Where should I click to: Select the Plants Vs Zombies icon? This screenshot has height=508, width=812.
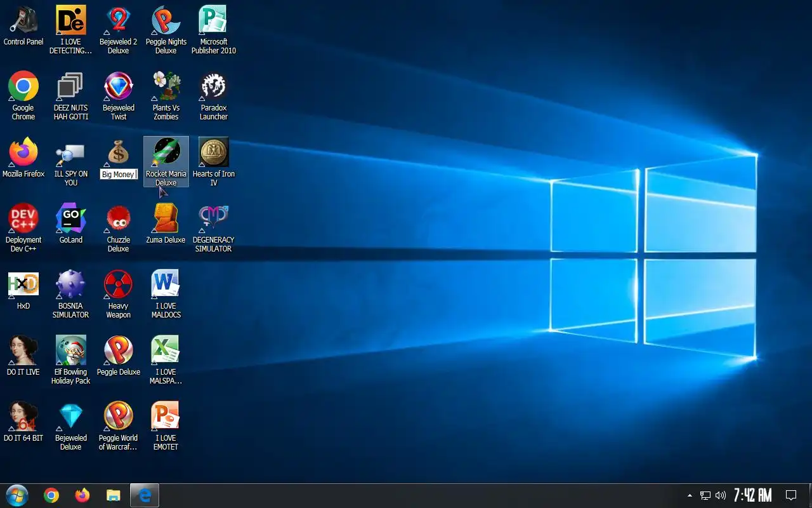click(166, 86)
